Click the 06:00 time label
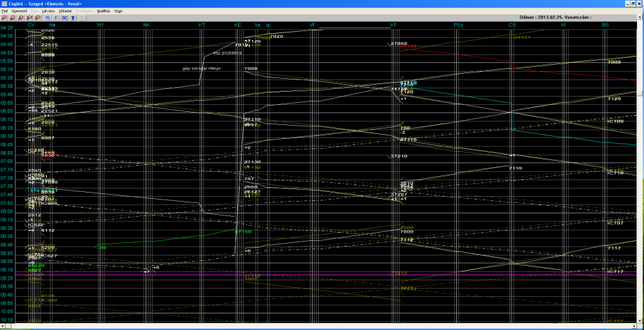Viewport: 644px width, 330px height. point(7,111)
